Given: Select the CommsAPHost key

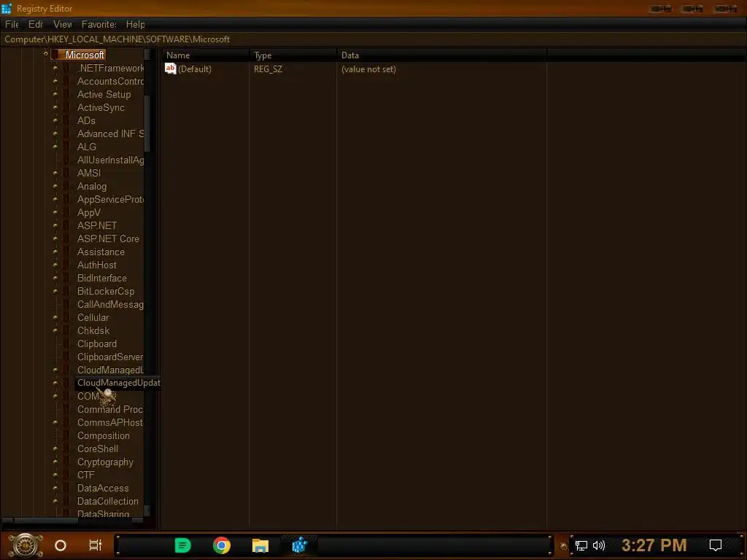Looking at the screenshot, I should 110,422.
